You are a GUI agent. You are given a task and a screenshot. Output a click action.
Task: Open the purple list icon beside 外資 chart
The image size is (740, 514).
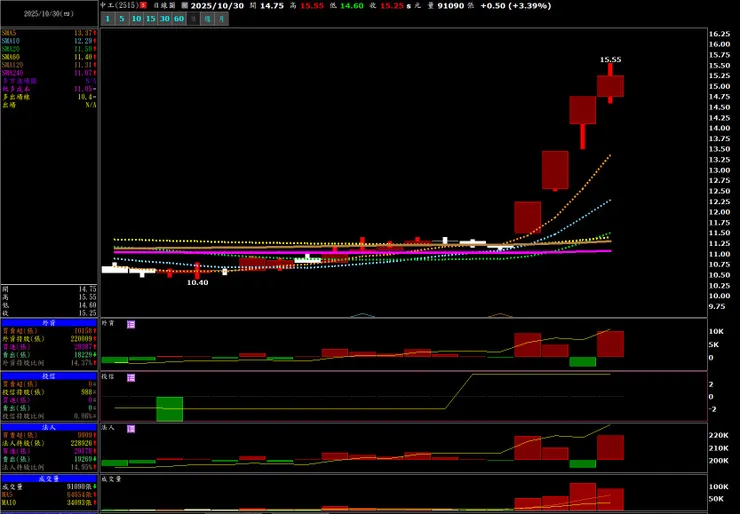coord(131,324)
